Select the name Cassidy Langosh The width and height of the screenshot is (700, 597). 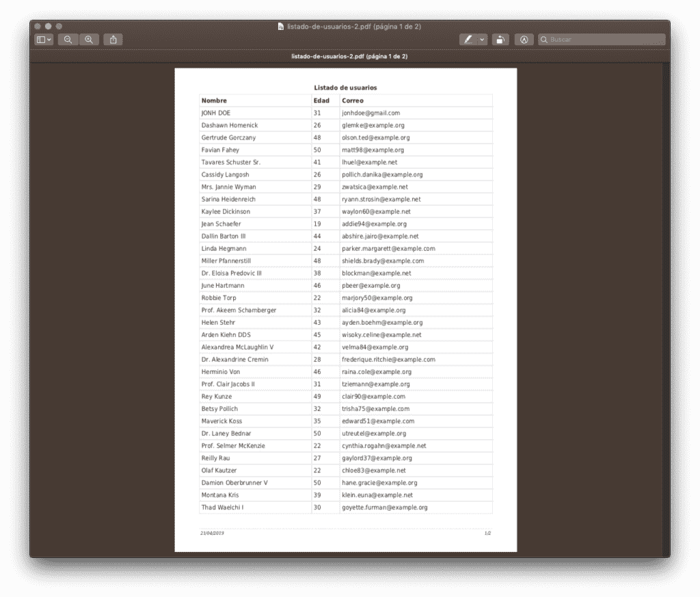pos(225,174)
